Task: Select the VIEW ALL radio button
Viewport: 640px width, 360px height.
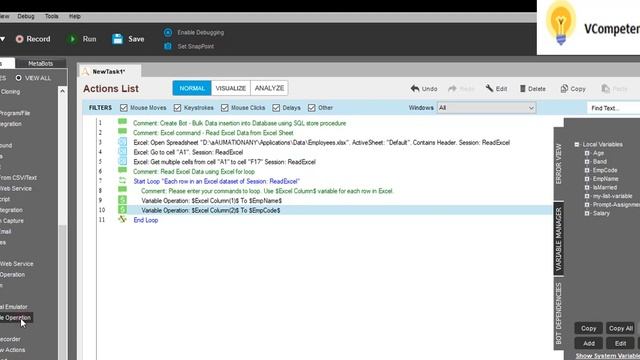Action: coord(18,78)
